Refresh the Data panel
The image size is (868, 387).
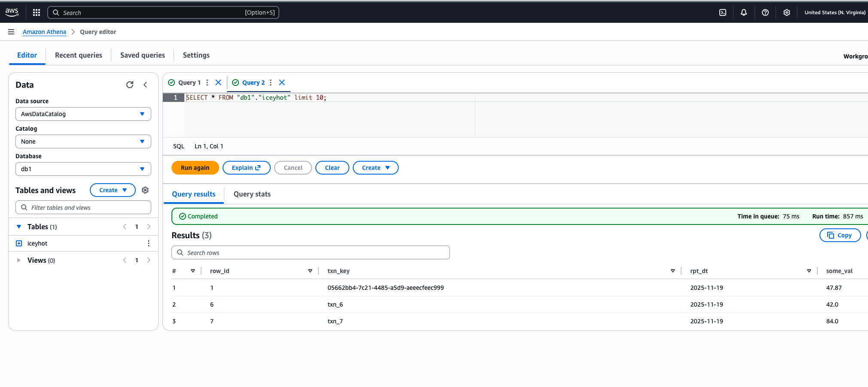[130, 85]
